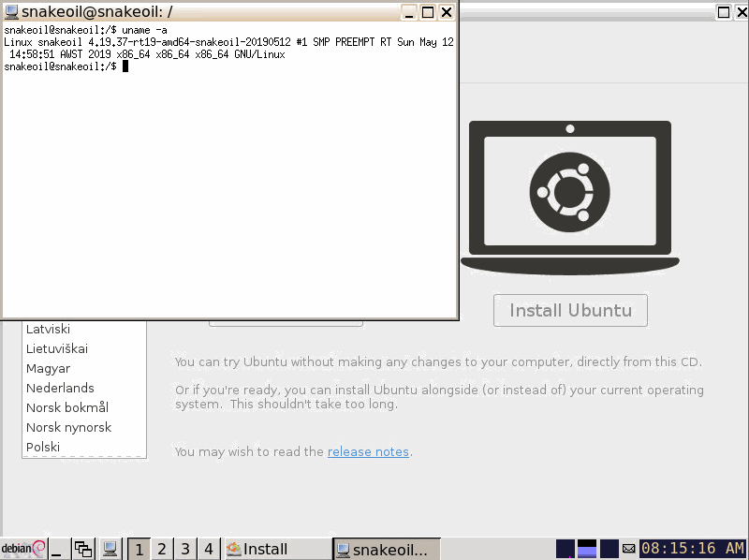Switch to workspace 2
Viewport: 749px width, 560px height.
point(162,549)
